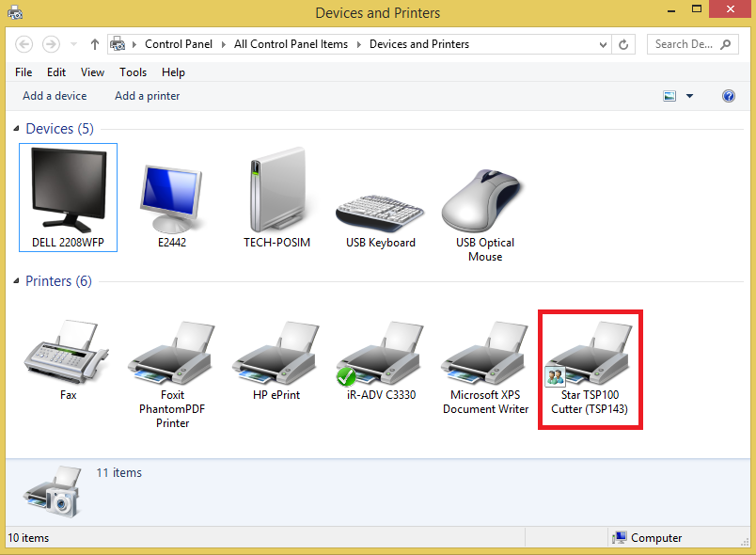Click the Devices (5) group heading
This screenshot has height=555, width=756.
[60, 129]
